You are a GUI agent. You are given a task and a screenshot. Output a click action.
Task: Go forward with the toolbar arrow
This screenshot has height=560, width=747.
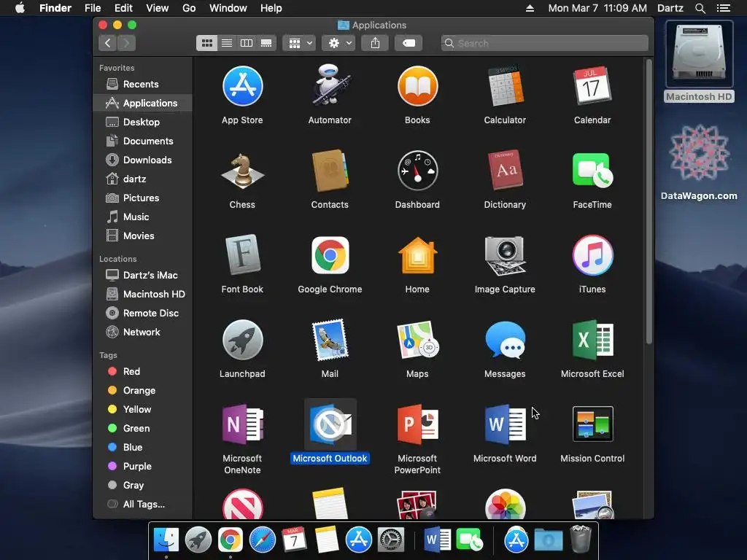point(126,43)
